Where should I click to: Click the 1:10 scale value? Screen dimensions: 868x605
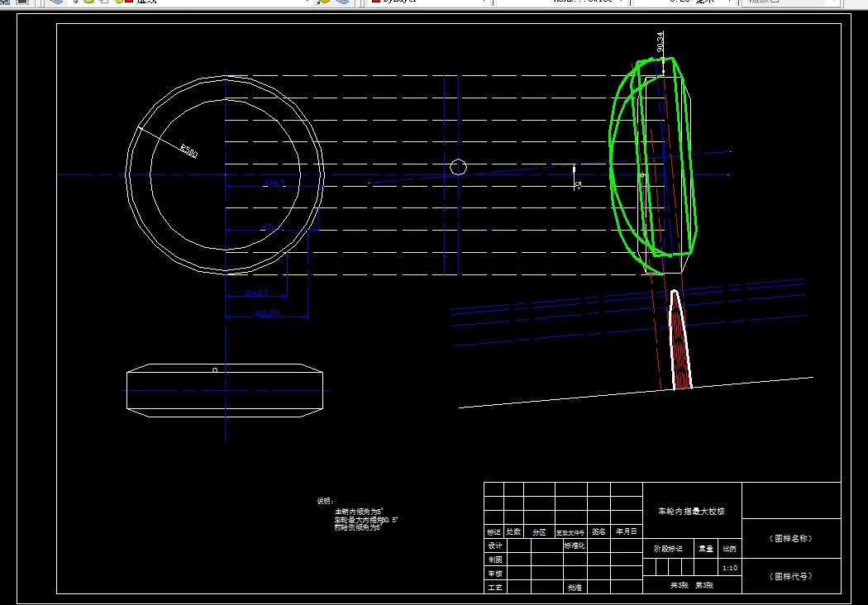click(730, 568)
